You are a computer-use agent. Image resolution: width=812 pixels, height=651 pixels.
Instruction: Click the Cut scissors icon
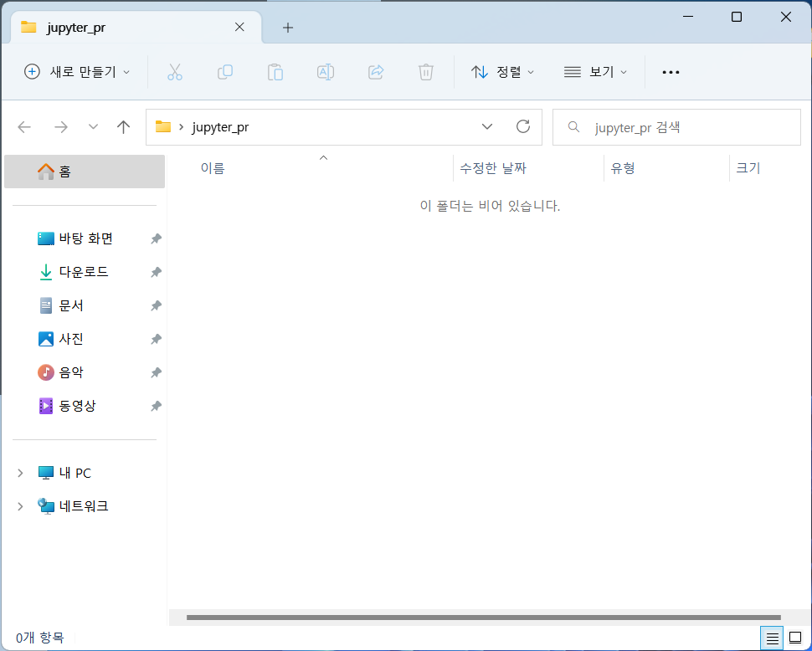tap(174, 72)
